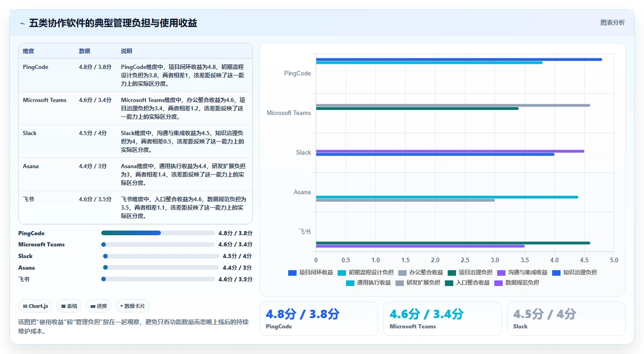Viewport: 644px width, 354px height.
Task: Click the 4.4分 / 3分 table cell
Action: tap(93, 166)
